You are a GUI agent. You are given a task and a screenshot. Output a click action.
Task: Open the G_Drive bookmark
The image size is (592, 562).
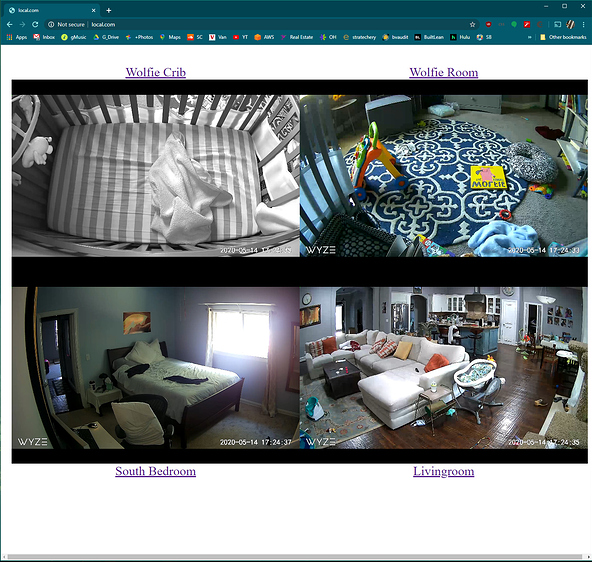106,37
